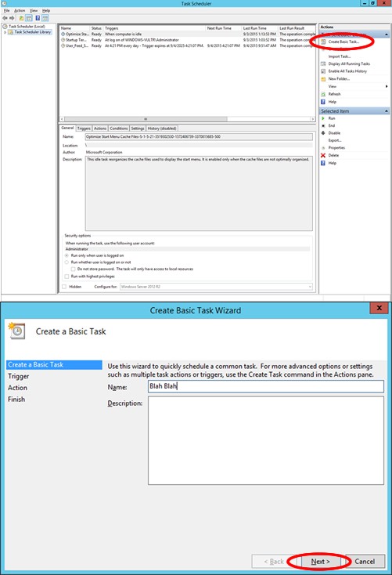Open the File menu
Screen dimensions: 392x575
tap(6, 11)
